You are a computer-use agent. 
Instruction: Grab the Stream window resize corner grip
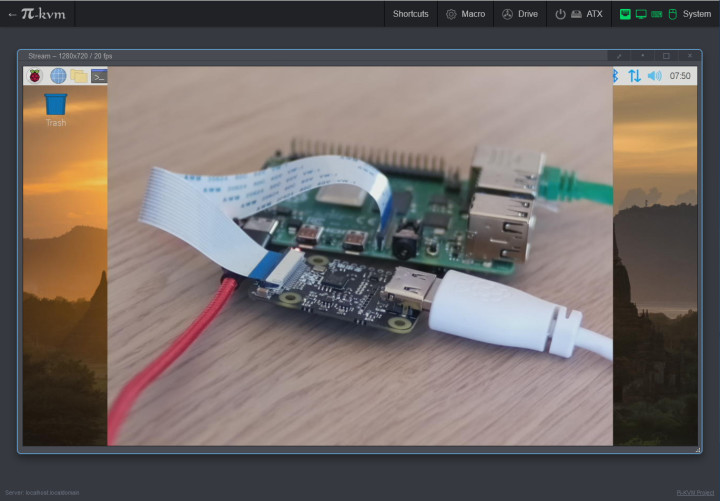click(x=698, y=450)
